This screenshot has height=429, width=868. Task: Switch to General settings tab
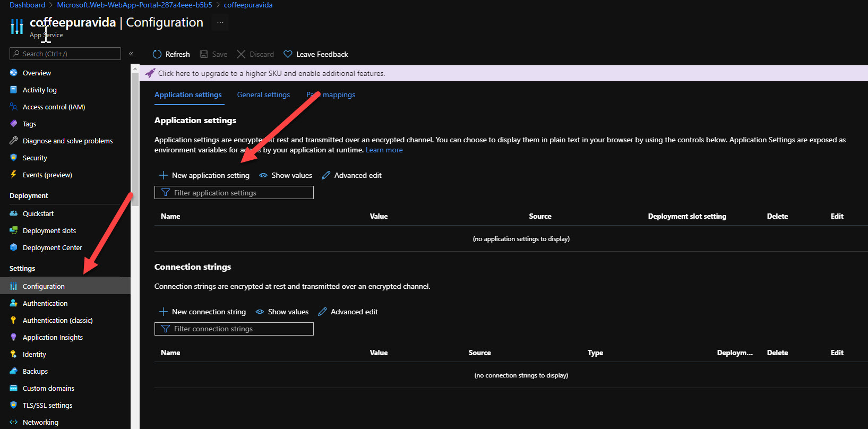click(x=263, y=95)
